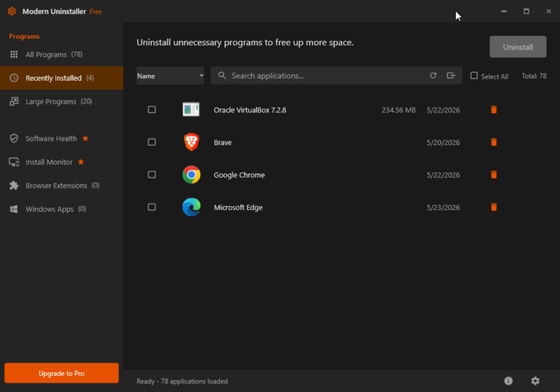
Task: Click the Oracle VirtualBox app icon
Action: click(191, 109)
